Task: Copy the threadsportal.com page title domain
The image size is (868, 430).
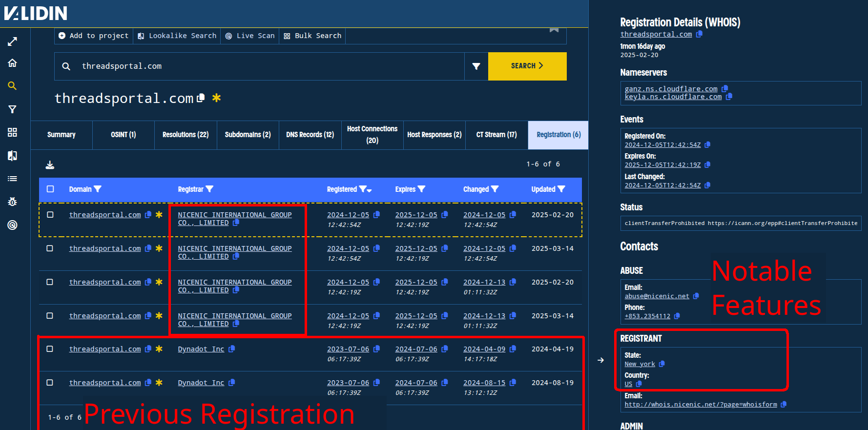Action: pos(200,98)
